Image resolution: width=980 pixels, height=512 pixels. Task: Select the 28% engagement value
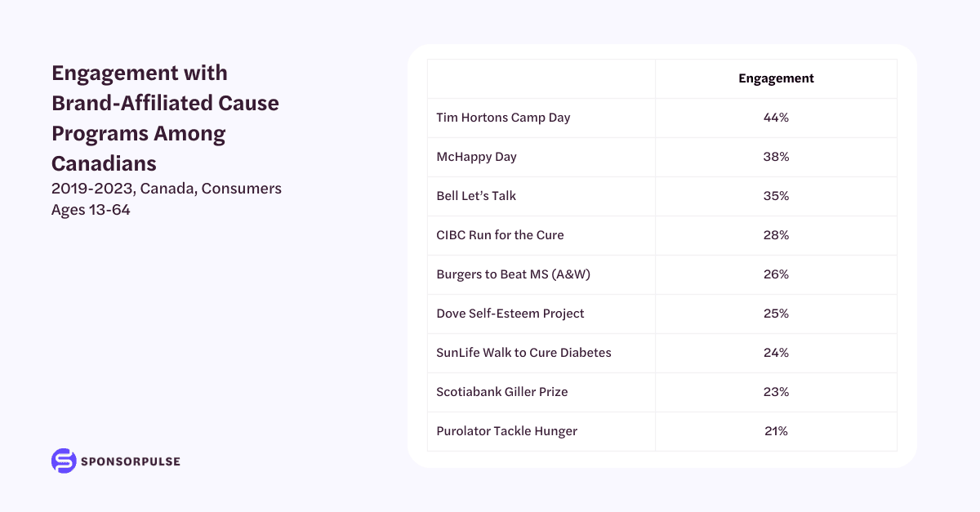click(776, 235)
